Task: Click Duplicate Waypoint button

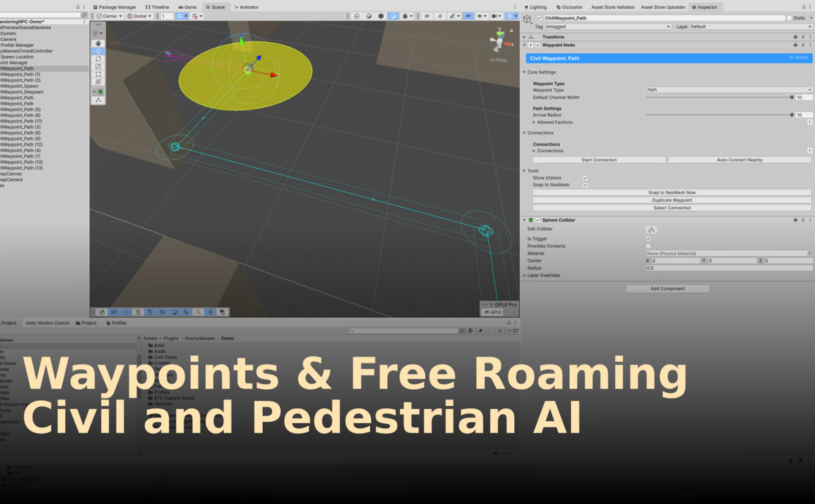Action: [672, 200]
